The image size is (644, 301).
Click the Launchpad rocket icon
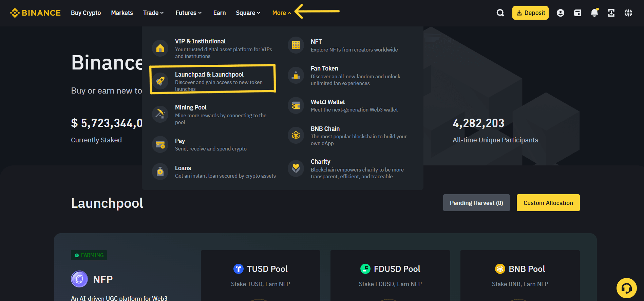(160, 81)
